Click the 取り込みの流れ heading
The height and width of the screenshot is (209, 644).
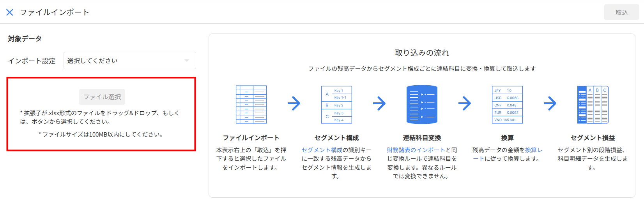pos(422,53)
